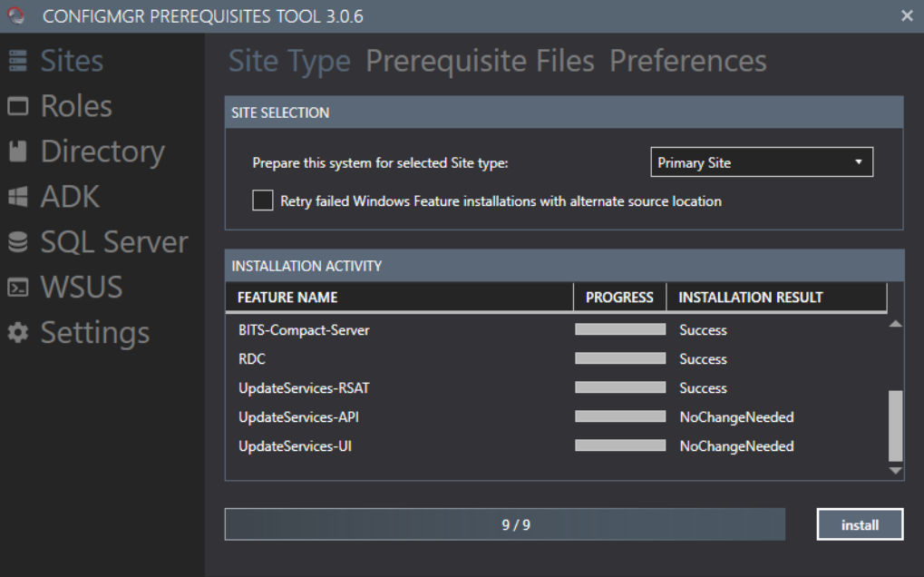
Task: Click the Directory book icon in sidebar
Action: (x=17, y=152)
